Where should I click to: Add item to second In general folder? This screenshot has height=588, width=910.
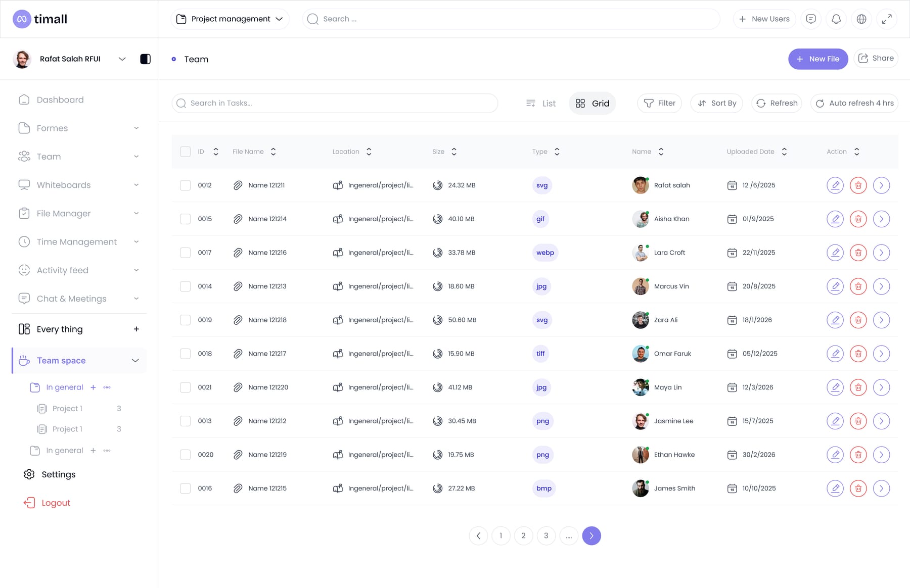pos(93,451)
